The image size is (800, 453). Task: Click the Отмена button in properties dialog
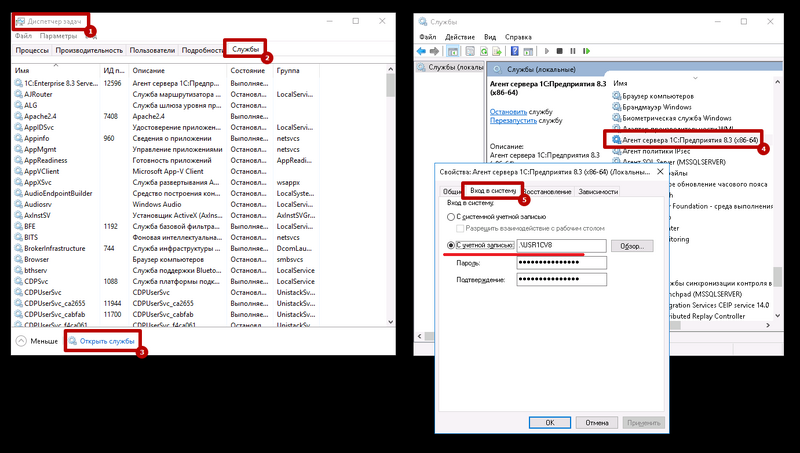596,423
